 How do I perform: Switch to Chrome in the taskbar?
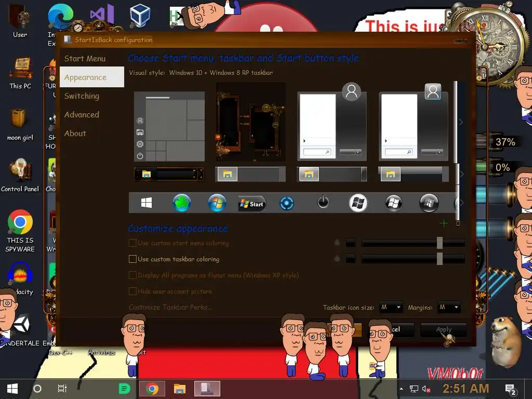point(152,389)
